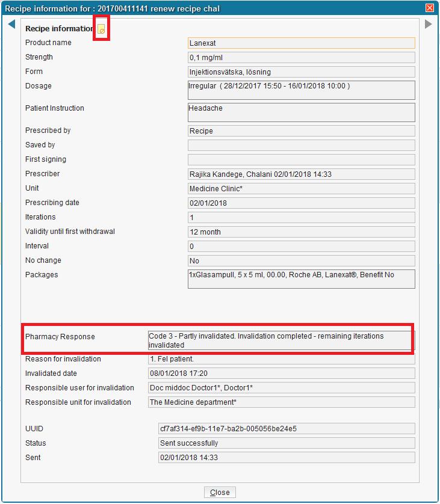Click the No change field

click(302, 260)
